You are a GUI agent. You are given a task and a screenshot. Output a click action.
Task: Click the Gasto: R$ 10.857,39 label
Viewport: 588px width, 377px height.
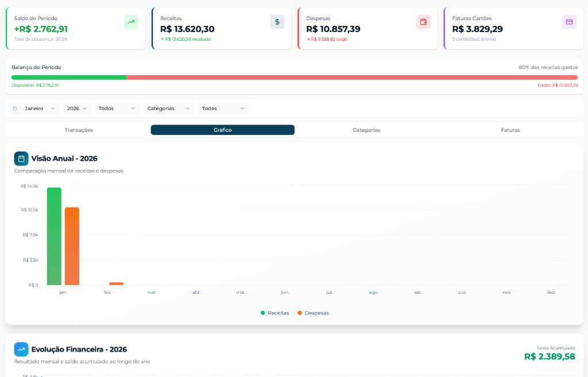[x=558, y=85]
